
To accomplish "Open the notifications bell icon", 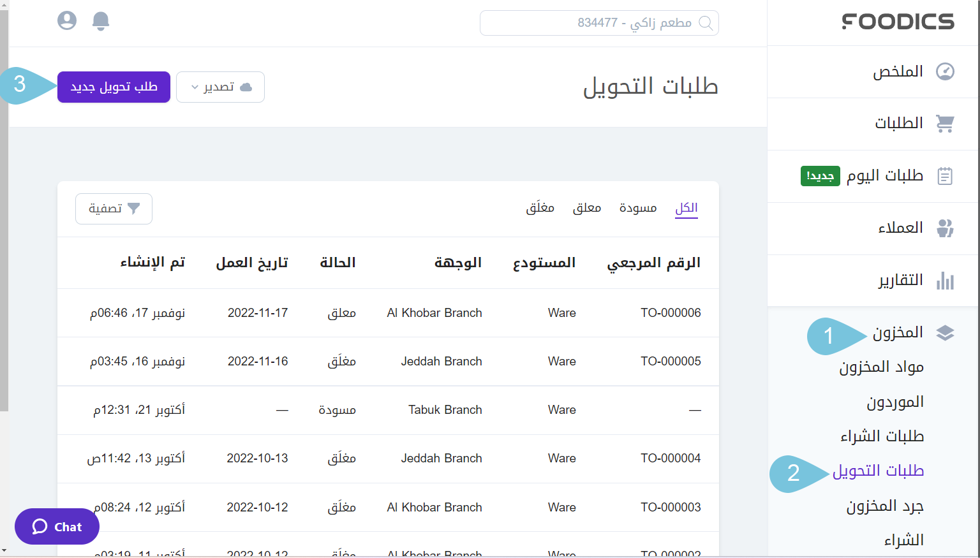I will pyautogui.click(x=100, y=20).
